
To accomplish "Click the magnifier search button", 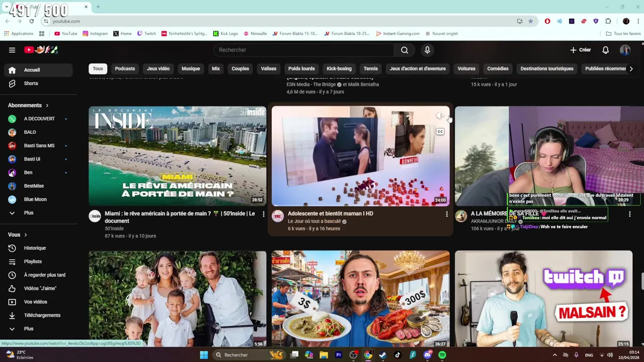I will coord(405,50).
